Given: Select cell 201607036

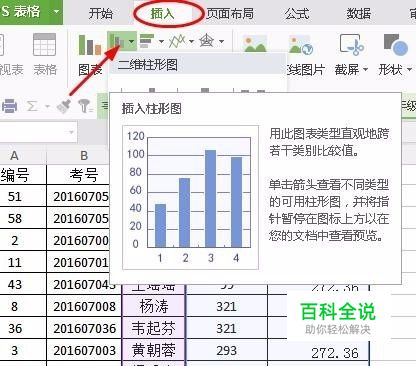Looking at the screenshot, I should (84, 328).
